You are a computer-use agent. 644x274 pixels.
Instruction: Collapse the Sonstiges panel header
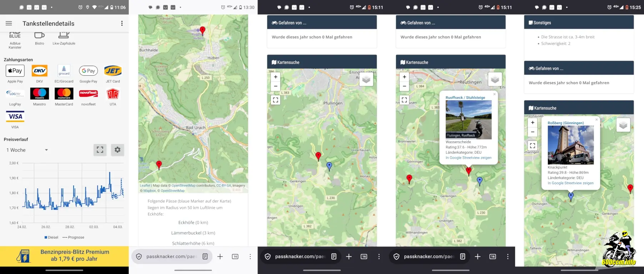coord(579,22)
